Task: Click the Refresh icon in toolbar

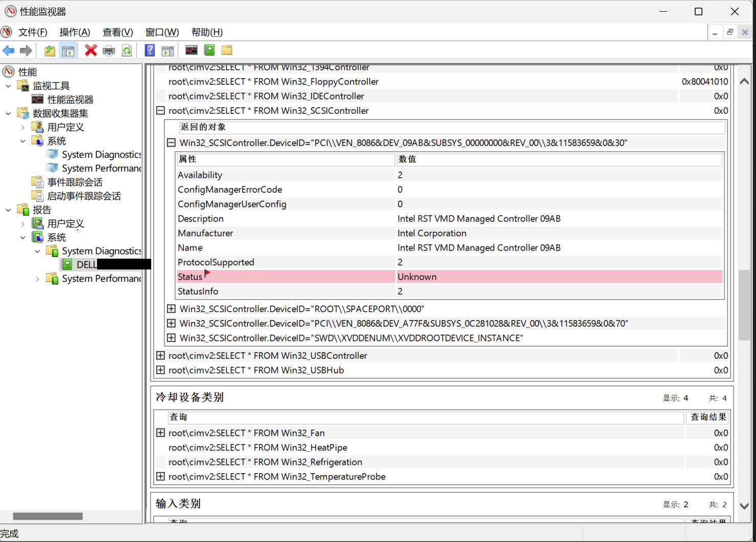Action: pos(127,51)
